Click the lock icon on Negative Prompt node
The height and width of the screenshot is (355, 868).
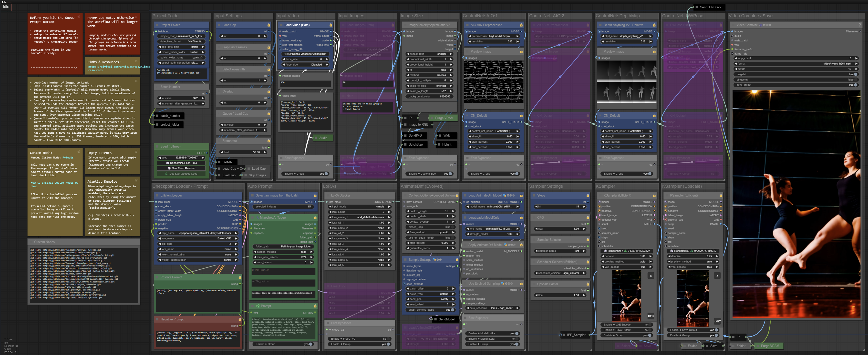(x=240, y=319)
